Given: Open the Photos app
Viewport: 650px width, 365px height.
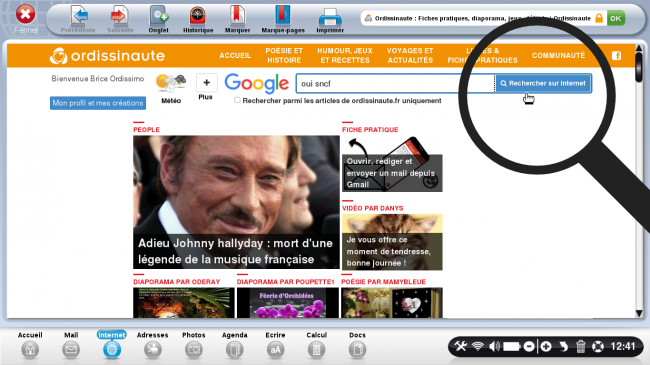Looking at the screenshot, I should 194,350.
